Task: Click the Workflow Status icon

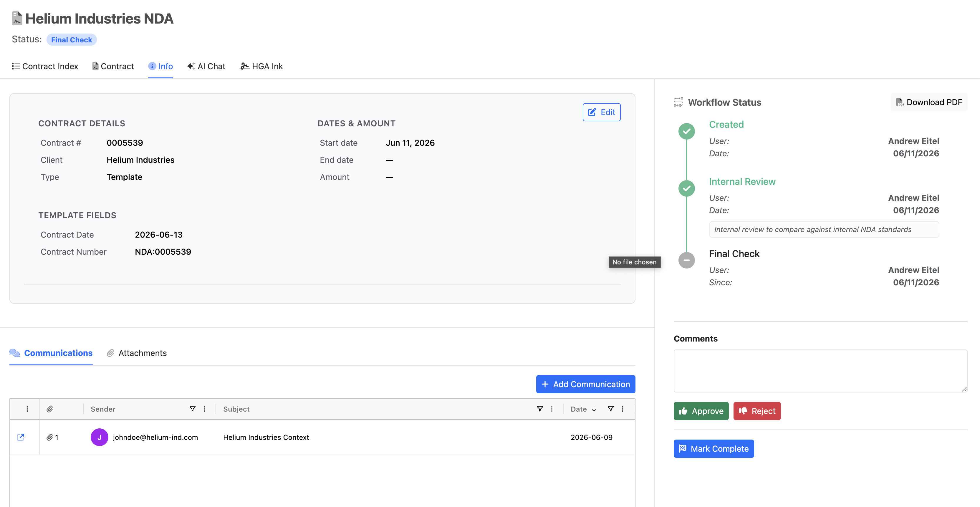Action: 678,102
